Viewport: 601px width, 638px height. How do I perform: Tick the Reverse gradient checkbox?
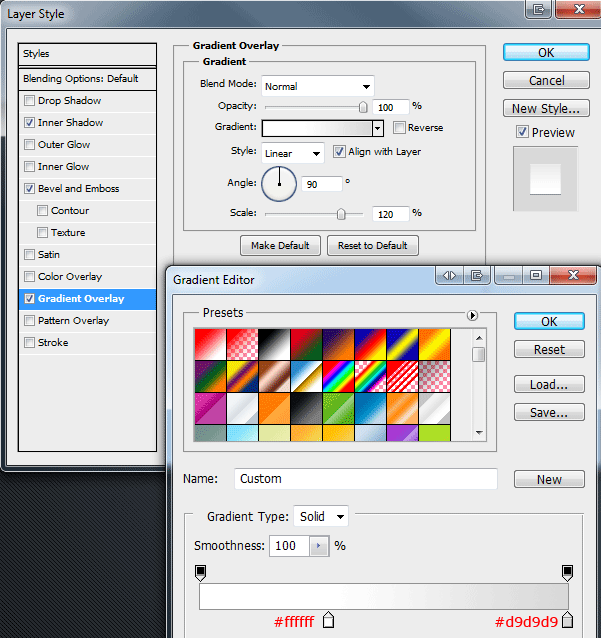click(x=399, y=127)
